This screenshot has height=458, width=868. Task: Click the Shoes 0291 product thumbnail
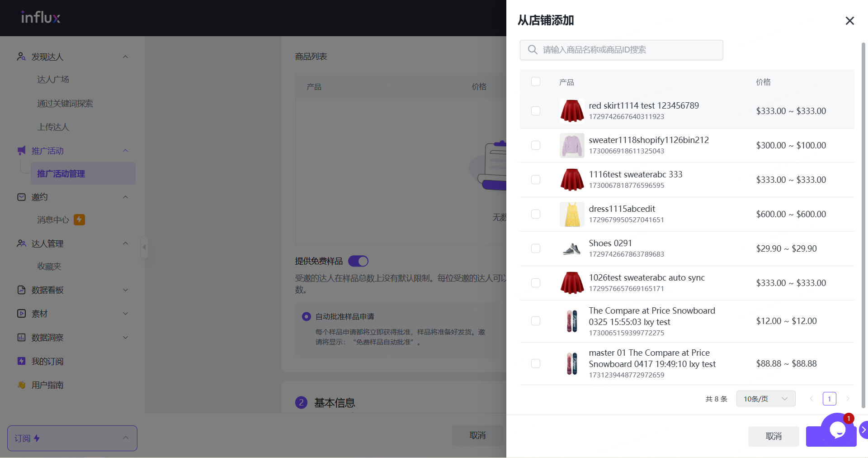(572, 248)
